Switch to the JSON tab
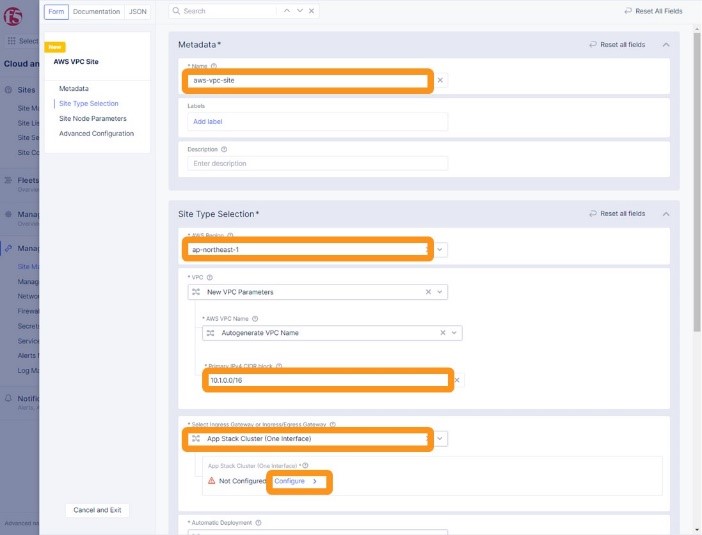 point(137,12)
